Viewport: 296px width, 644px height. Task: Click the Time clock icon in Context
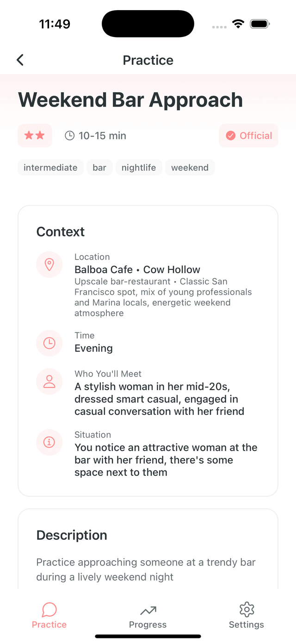pyautogui.click(x=49, y=343)
